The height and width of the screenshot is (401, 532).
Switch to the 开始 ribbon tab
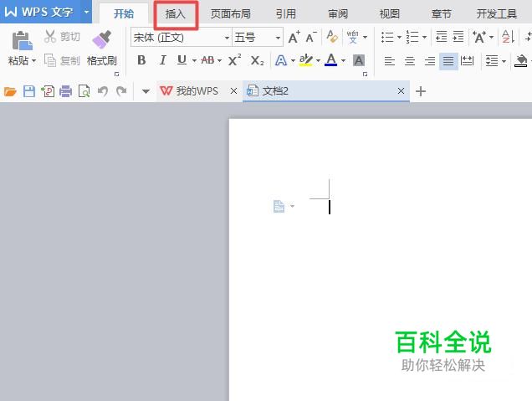pos(124,13)
